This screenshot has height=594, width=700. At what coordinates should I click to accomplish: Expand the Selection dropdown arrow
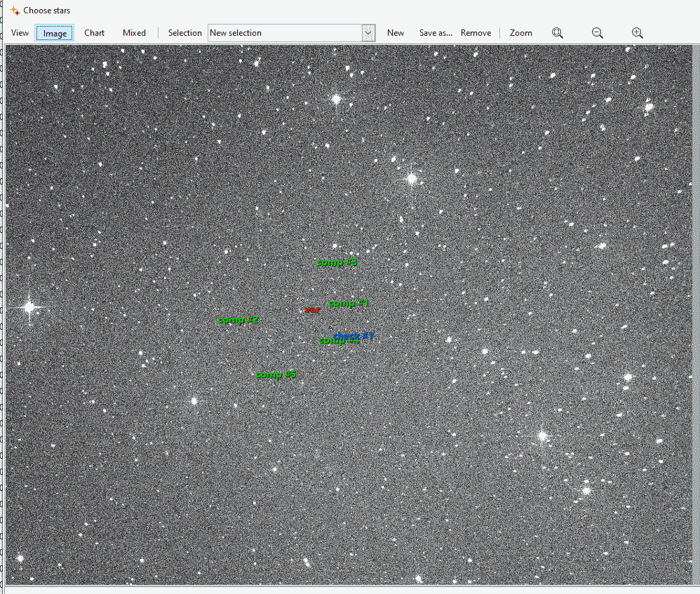click(x=368, y=33)
